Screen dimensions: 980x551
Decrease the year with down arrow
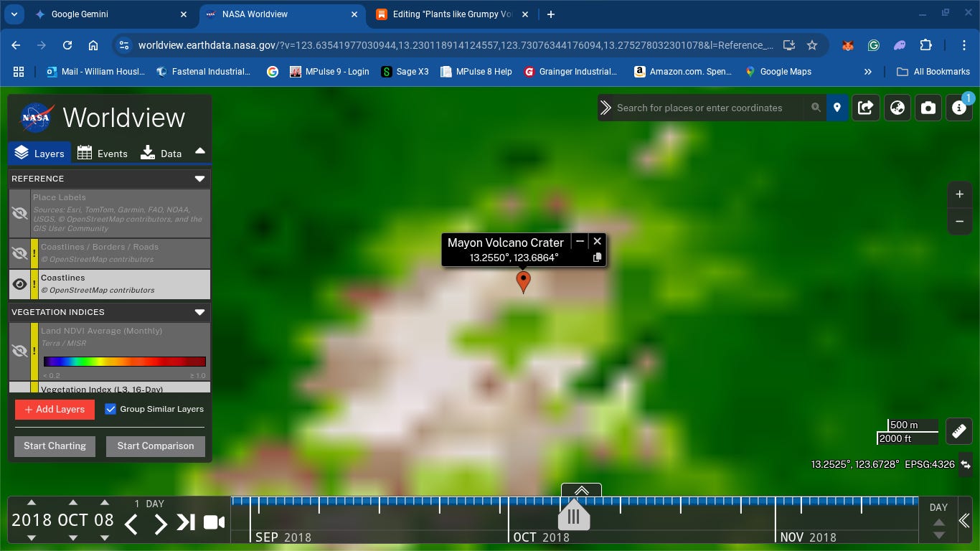coord(32,538)
